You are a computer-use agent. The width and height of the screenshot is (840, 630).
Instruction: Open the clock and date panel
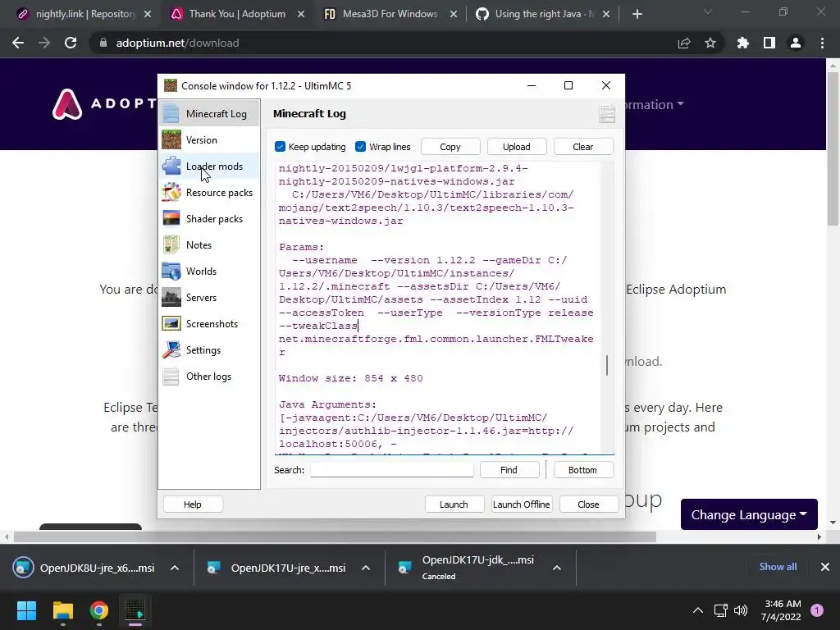[x=781, y=610]
